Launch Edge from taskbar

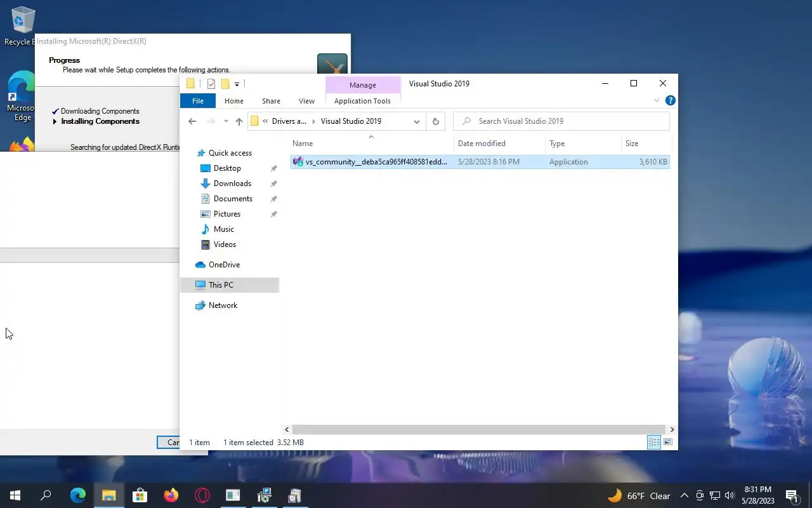pos(77,495)
